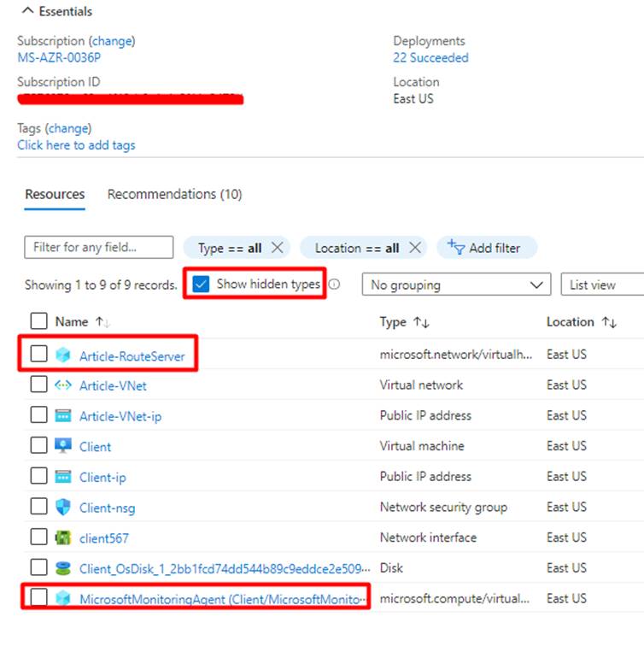Select the client567 row checkbox
The image size is (644, 646).
pyautogui.click(x=38, y=537)
